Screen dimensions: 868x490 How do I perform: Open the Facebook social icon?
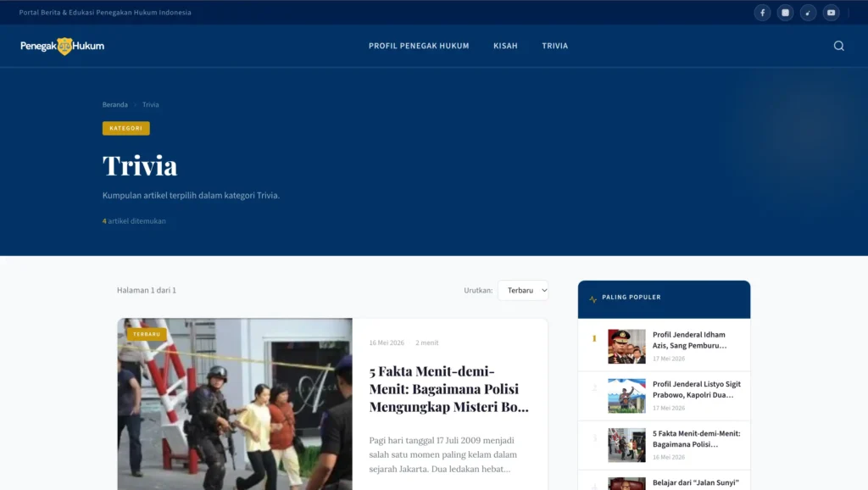(762, 13)
